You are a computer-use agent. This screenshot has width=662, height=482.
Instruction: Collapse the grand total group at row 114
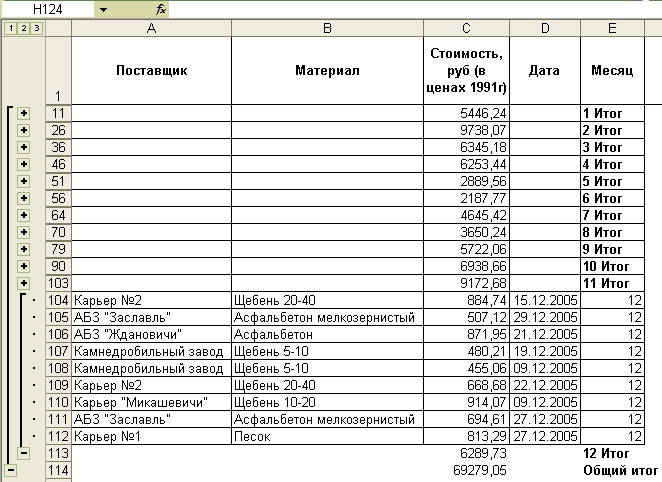point(11,470)
